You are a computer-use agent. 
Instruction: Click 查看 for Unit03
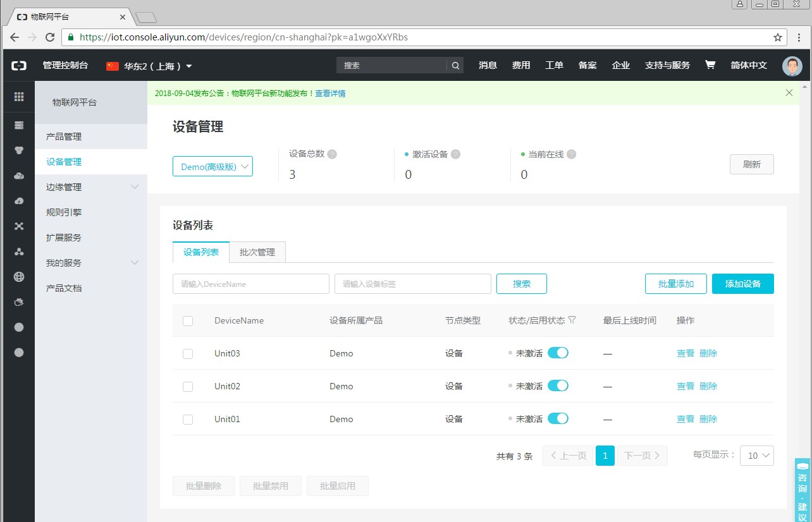click(686, 353)
